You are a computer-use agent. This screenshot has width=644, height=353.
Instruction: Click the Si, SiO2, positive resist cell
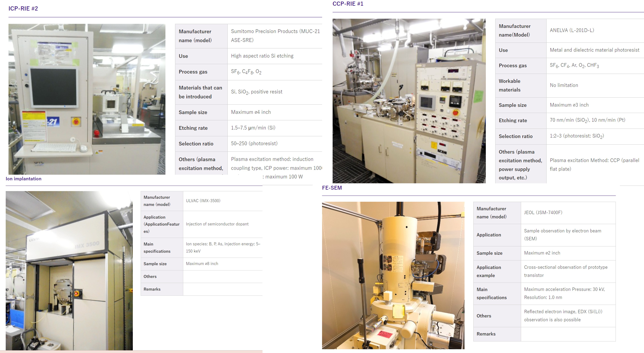pyautogui.click(x=275, y=92)
